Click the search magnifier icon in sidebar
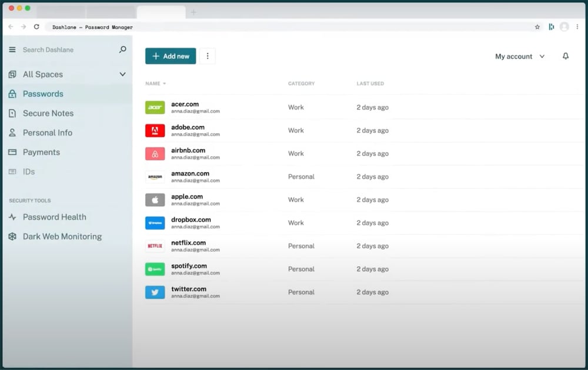The width and height of the screenshot is (588, 370). pos(122,50)
